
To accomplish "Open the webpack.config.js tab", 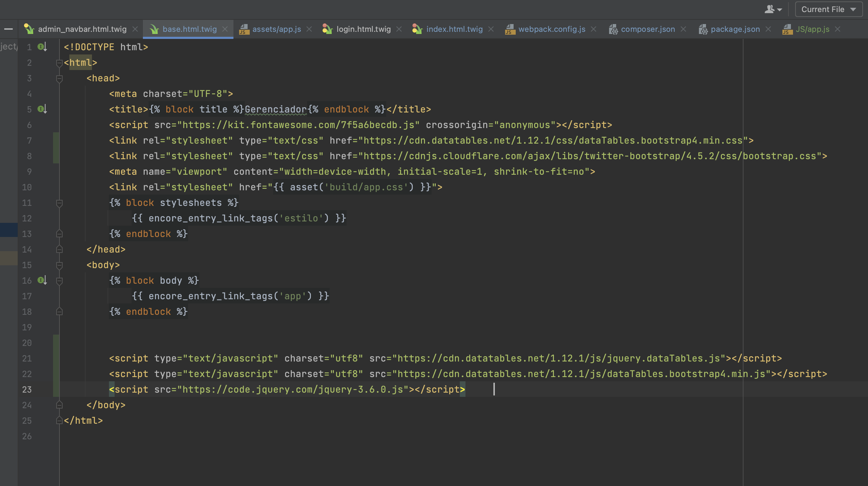I will pyautogui.click(x=552, y=29).
